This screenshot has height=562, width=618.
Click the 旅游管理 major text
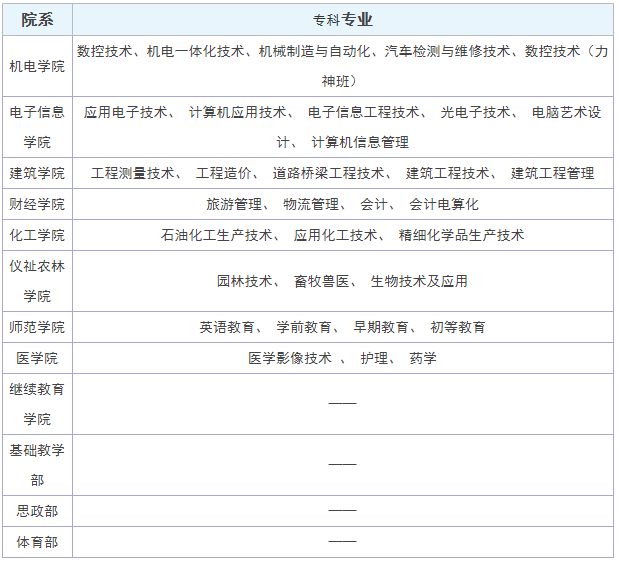(234, 204)
